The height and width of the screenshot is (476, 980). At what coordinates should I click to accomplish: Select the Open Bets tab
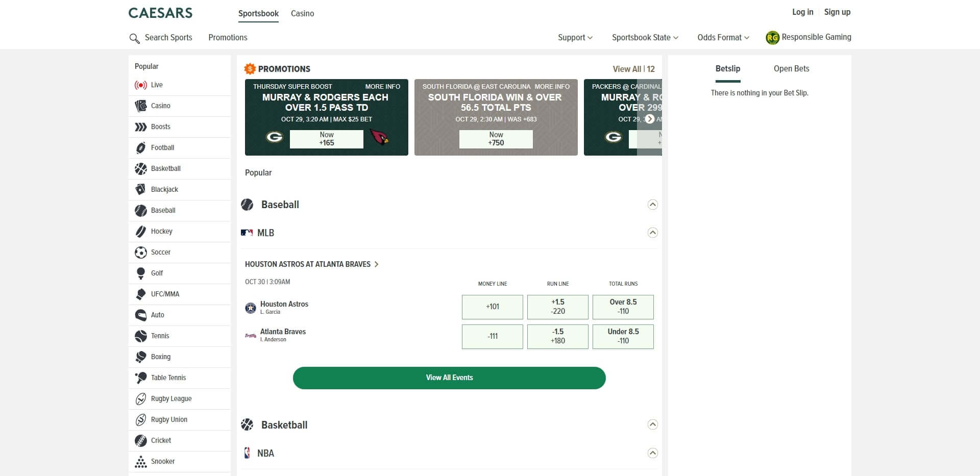791,69
